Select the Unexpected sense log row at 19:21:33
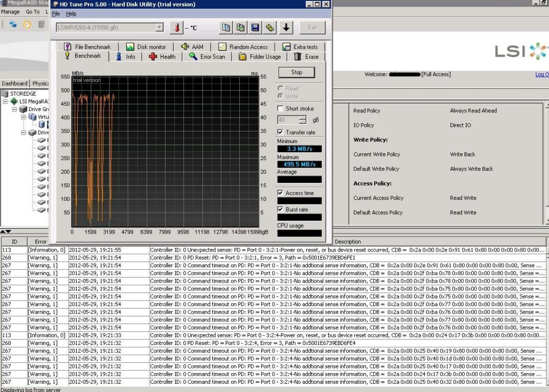 tap(274, 335)
